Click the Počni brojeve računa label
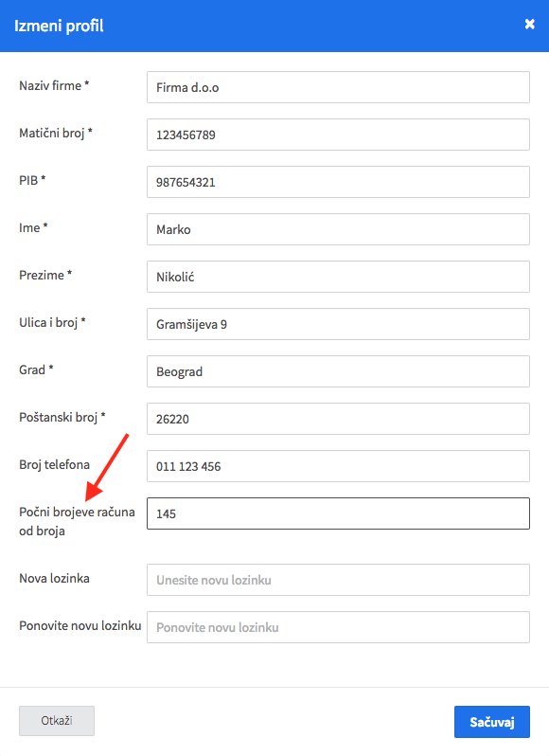 pos(77,521)
